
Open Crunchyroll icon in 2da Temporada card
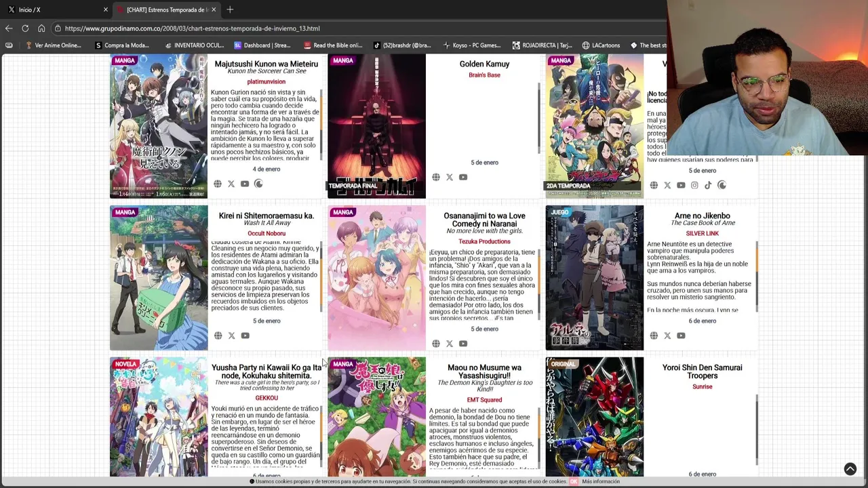click(x=722, y=185)
